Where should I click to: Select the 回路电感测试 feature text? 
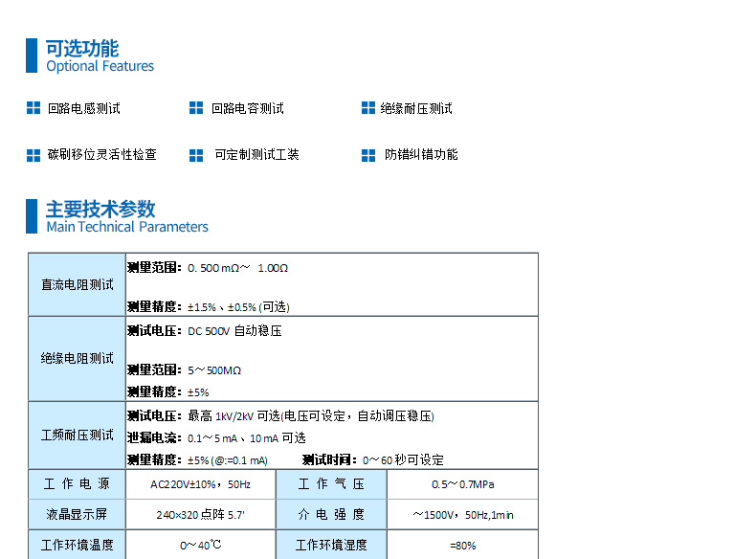84,108
